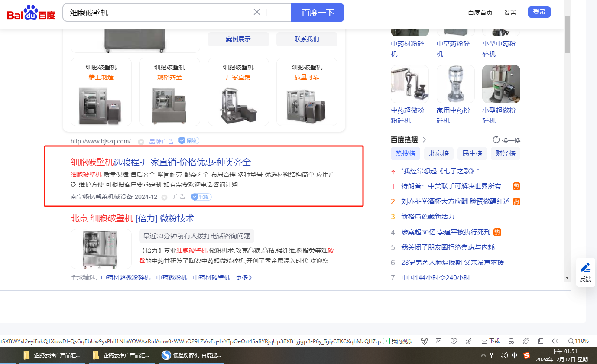Image resolution: width=597 pixels, height=364 pixels.
Task: Click the 百度一下 search button
Action: point(318,13)
